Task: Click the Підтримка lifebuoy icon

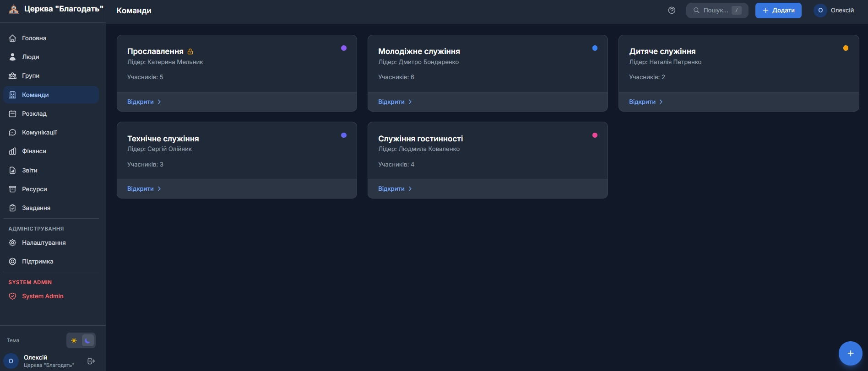Action: tap(13, 261)
